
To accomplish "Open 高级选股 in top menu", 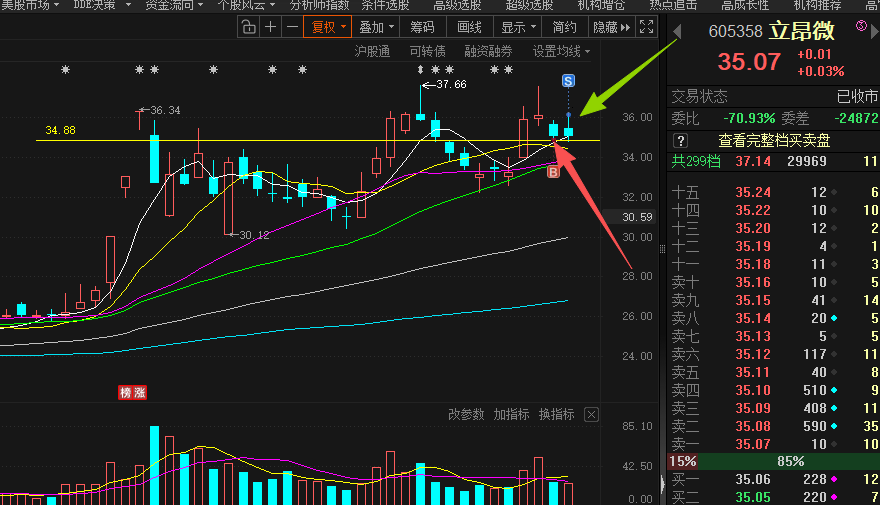I will (457, 6).
